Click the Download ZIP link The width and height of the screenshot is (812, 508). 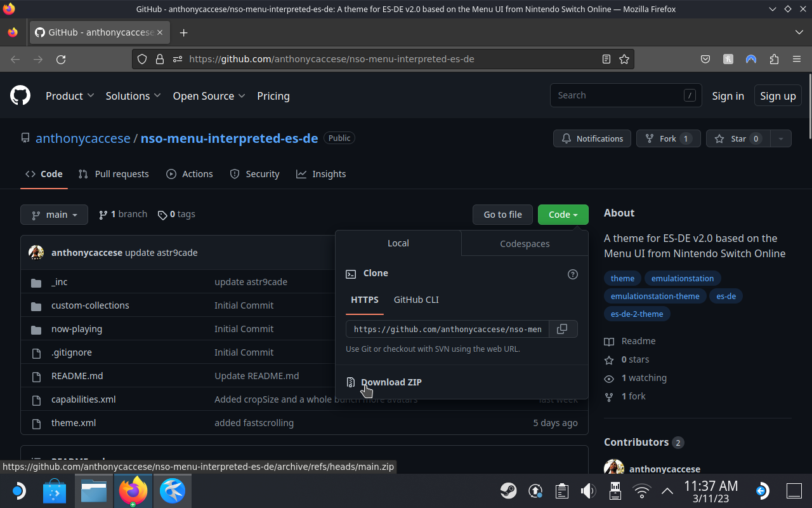click(391, 382)
